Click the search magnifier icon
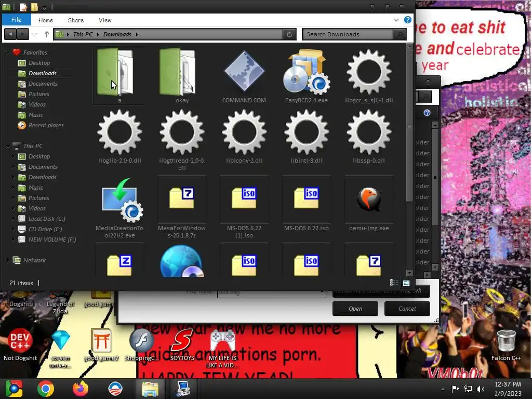The image size is (532, 399). pos(400,34)
